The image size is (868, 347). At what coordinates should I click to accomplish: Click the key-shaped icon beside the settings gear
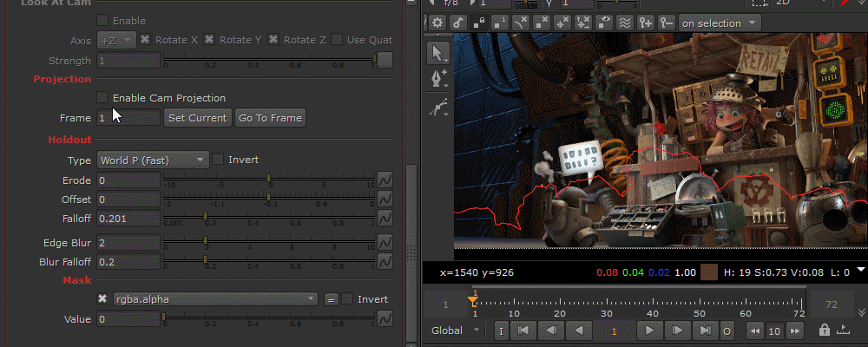click(x=457, y=23)
